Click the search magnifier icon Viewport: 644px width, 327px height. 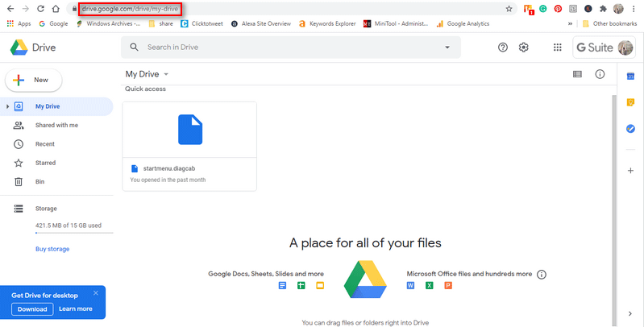(x=135, y=48)
